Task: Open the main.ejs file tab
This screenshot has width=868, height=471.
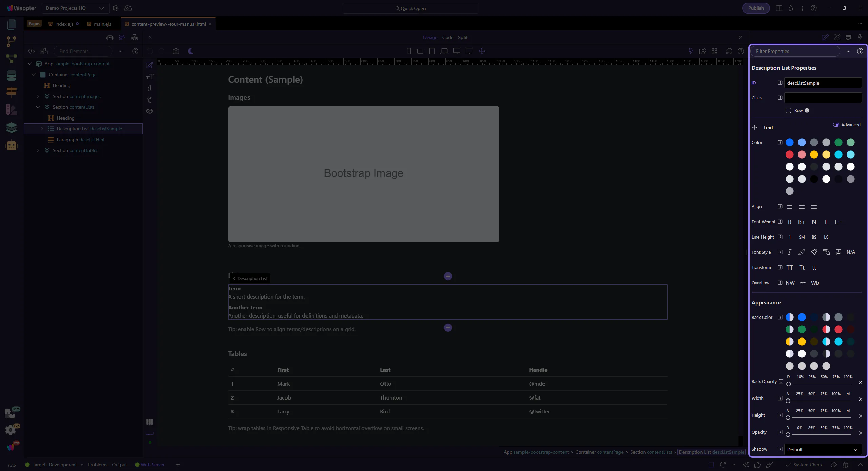Action: coord(102,24)
